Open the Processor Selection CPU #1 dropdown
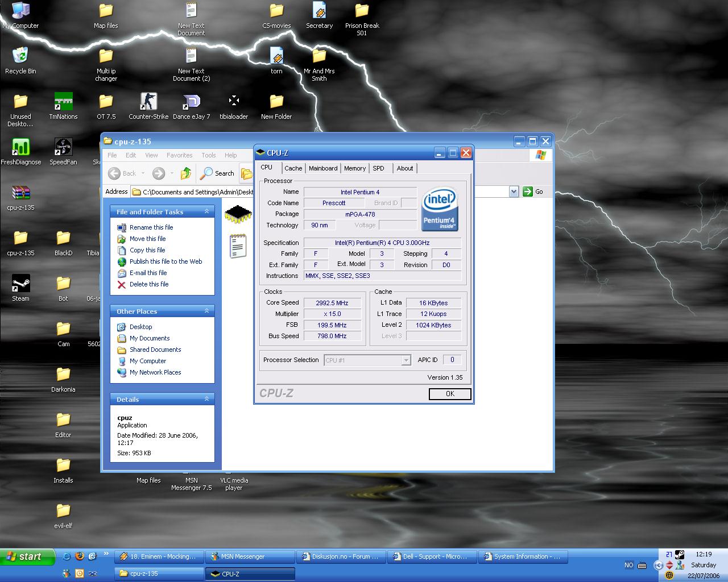728x582 pixels. 406,360
